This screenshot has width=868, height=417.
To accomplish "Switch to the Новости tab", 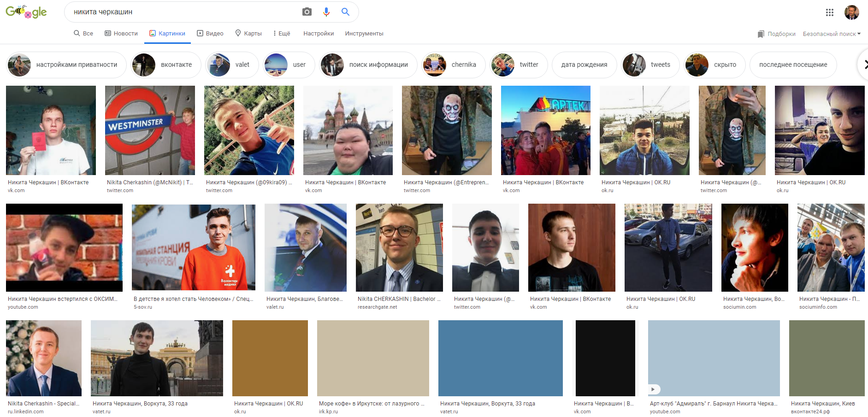I will tap(121, 33).
